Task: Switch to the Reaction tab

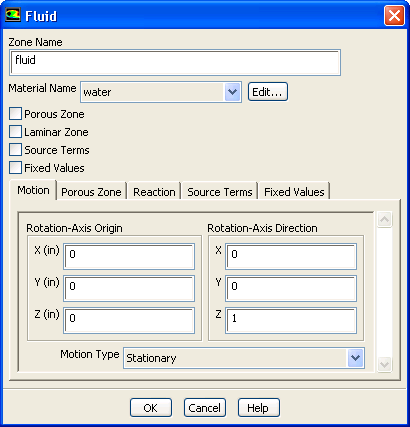Action: (x=154, y=192)
